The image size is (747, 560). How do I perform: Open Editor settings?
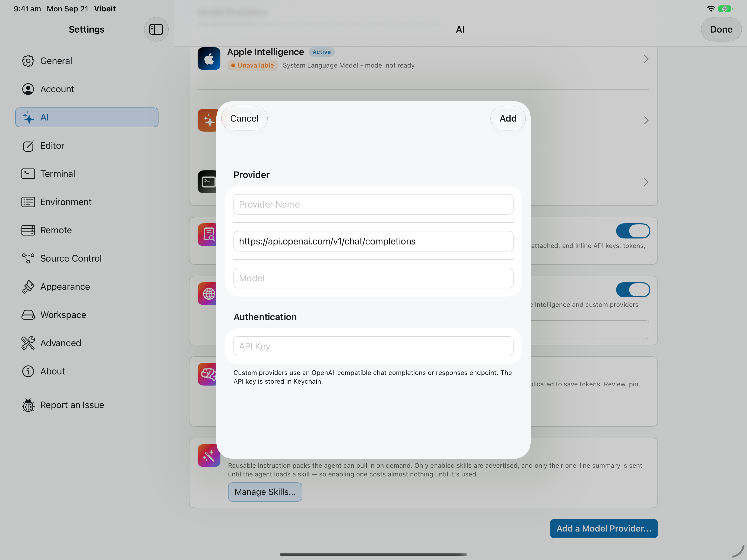tap(87, 146)
